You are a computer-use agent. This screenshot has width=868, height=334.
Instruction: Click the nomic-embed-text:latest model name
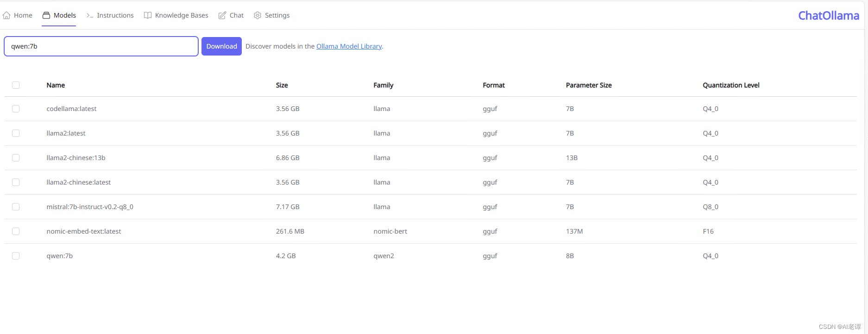pyautogui.click(x=84, y=231)
